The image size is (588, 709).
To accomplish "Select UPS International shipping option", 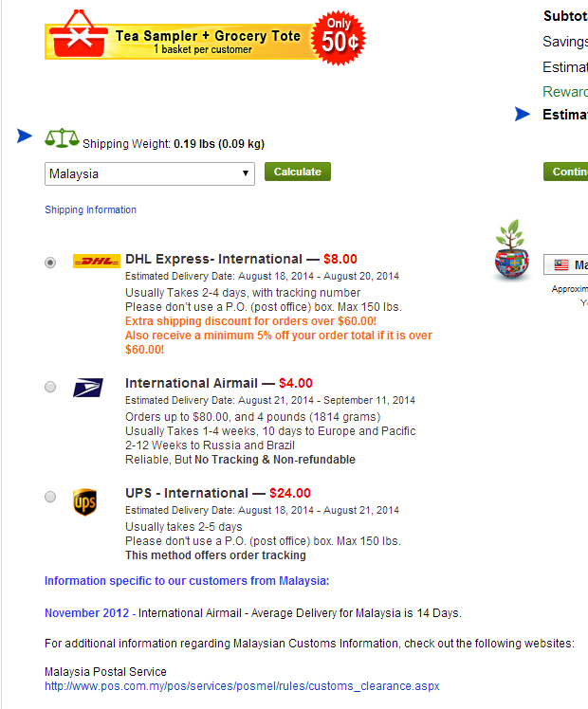I will [x=50, y=497].
